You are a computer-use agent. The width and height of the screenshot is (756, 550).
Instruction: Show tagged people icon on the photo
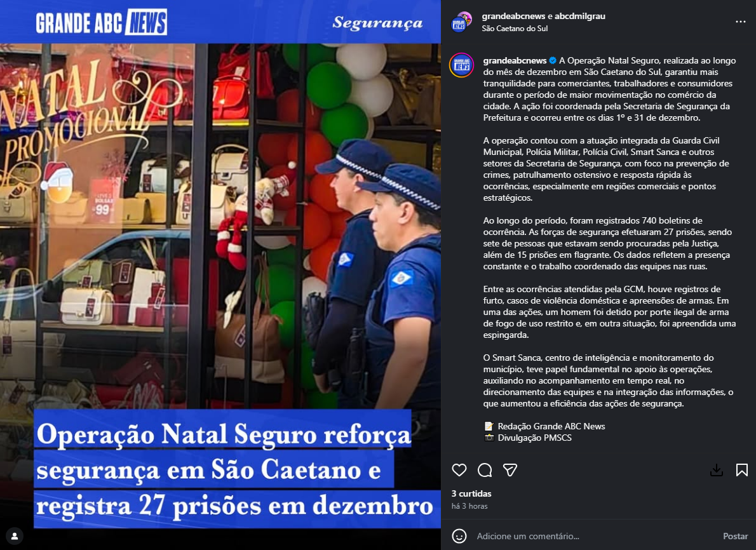click(x=15, y=536)
